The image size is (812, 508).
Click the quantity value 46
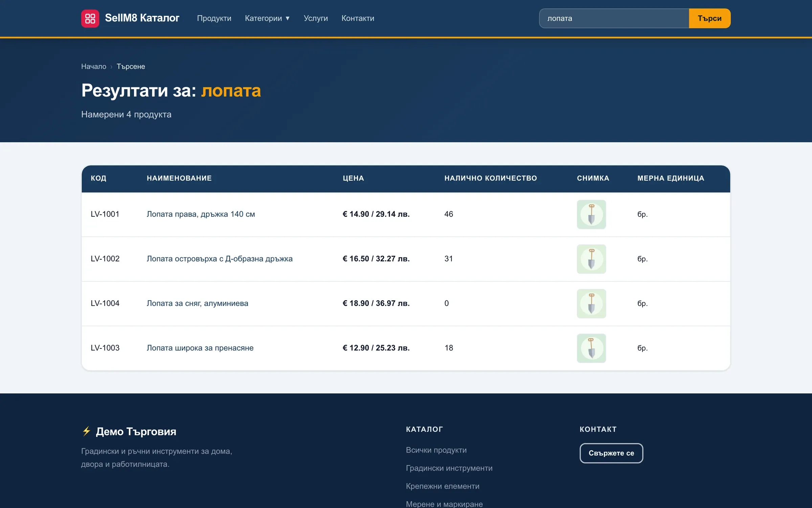click(x=449, y=214)
